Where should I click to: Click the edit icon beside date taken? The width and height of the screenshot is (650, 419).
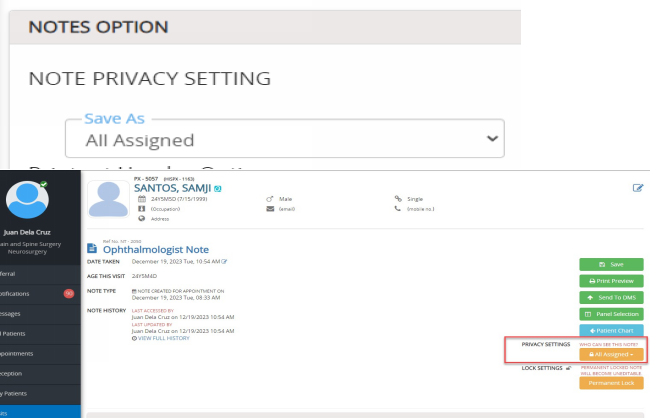(225, 261)
